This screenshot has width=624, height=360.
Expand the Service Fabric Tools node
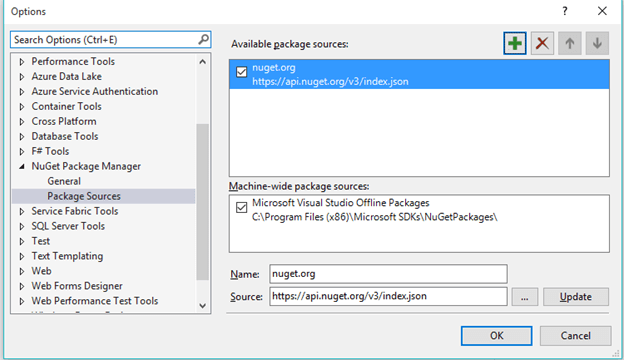click(22, 212)
